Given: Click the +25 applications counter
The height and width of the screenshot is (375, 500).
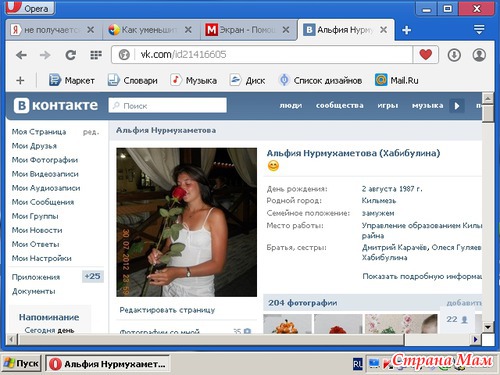Looking at the screenshot, I should 93,276.
